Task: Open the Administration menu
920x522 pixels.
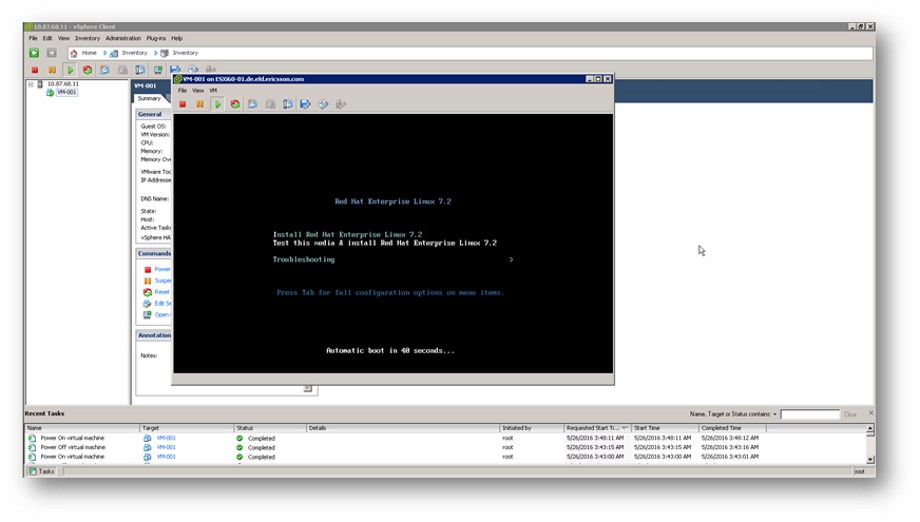Action: pyautogui.click(x=123, y=38)
